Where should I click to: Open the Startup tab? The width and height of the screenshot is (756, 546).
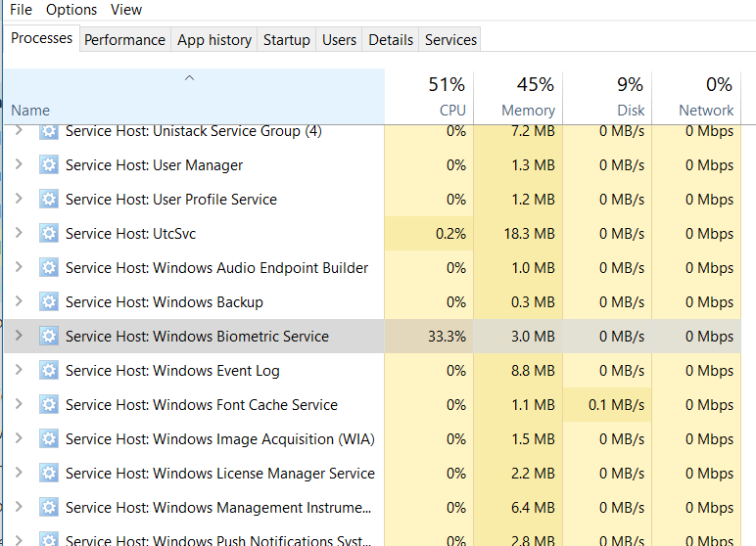tap(287, 40)
